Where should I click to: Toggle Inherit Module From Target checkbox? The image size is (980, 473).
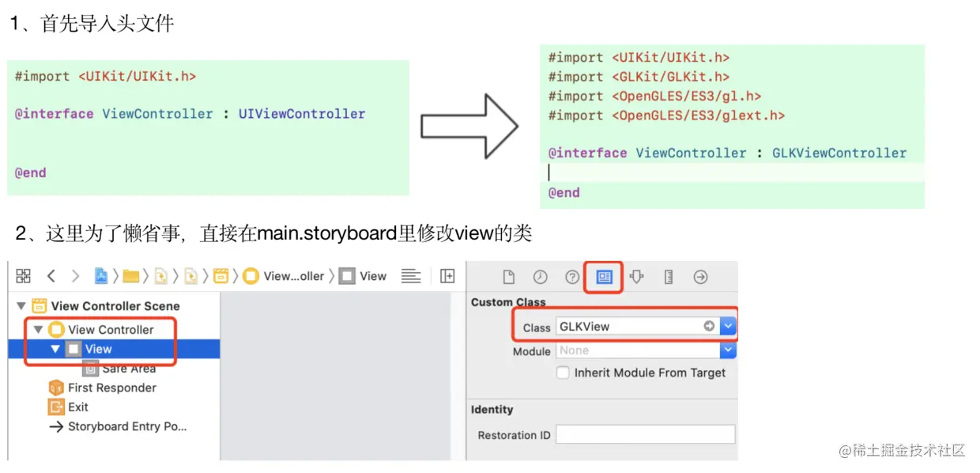563,373
